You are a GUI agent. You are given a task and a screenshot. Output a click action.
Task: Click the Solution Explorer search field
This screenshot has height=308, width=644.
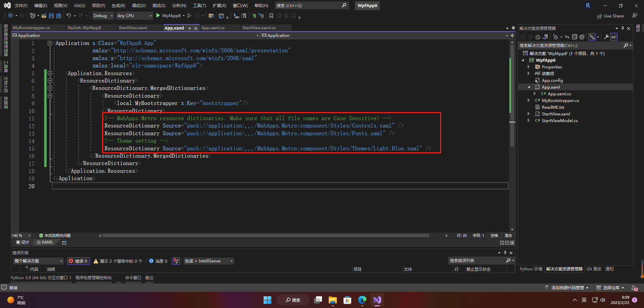pyautogui.click(x=571, y=45)
